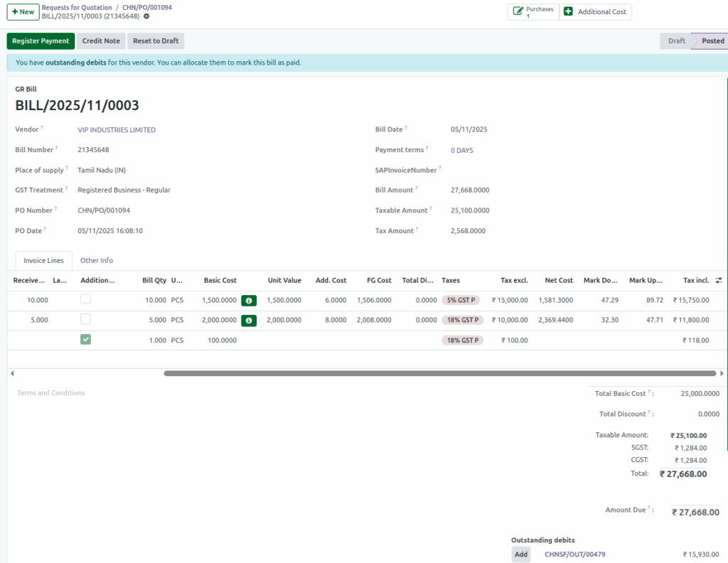Click Add to allocate the outstanding debit
Screen dimensions: 728x563
pyautogui.click(x=520, y=554)
